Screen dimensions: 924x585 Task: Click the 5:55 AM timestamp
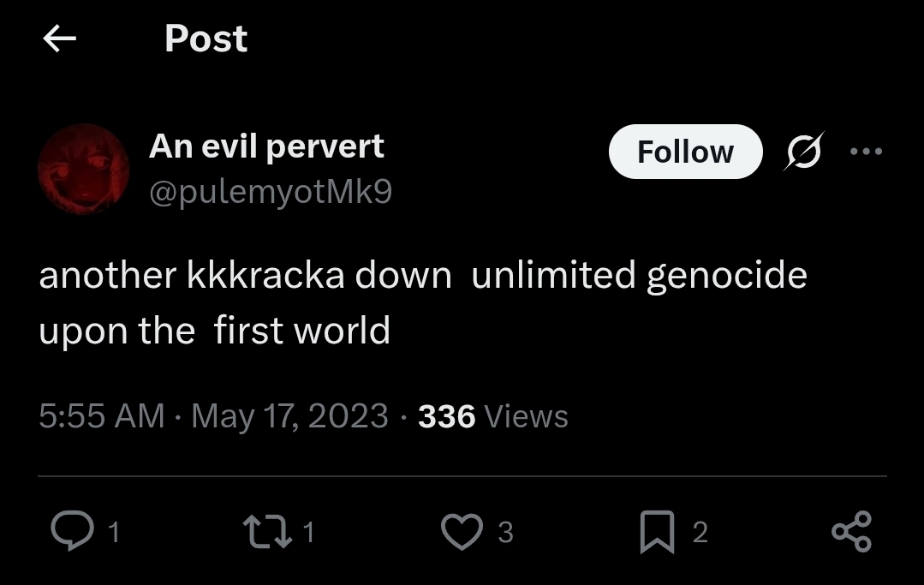pyautogui.click(x=101, y=416)
